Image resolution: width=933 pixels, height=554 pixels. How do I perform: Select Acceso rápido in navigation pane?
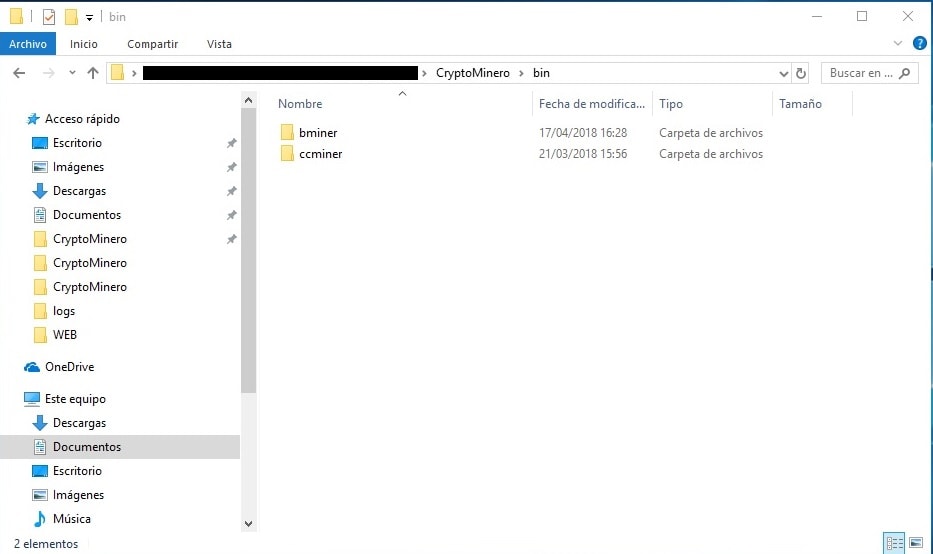(82, 119)
